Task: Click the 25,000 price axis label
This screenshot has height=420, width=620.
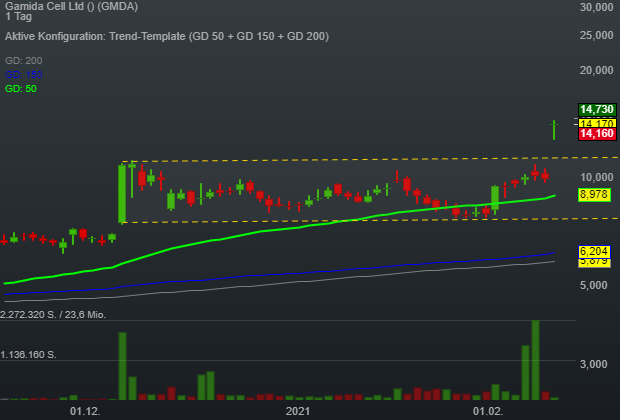Action: (x=596, y=36)
